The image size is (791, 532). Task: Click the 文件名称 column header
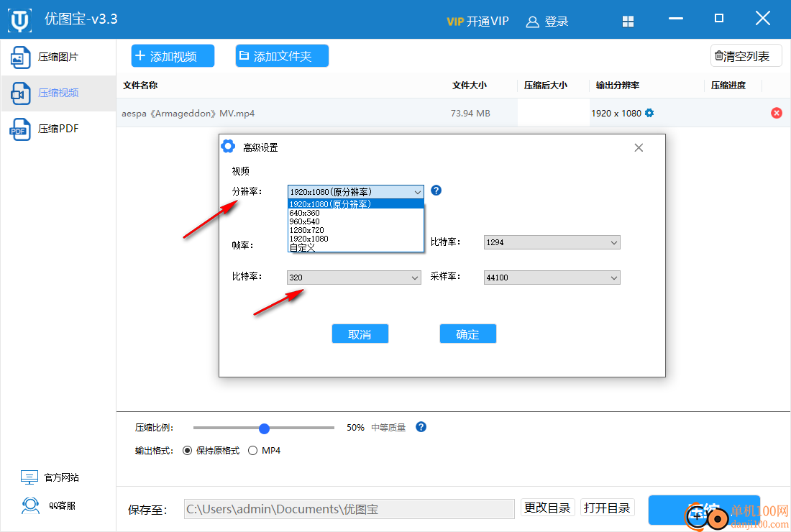tap(140, 86)
